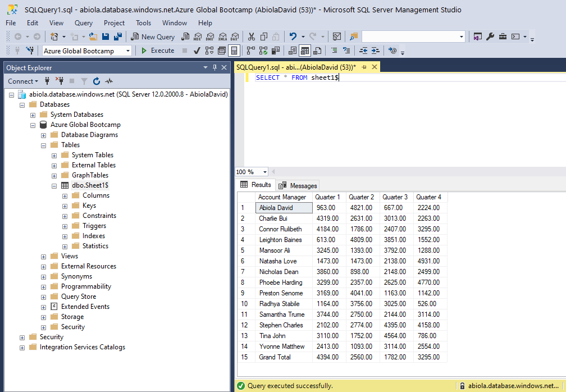Toggle the IntelliSense Enabled button

point(234,51)
